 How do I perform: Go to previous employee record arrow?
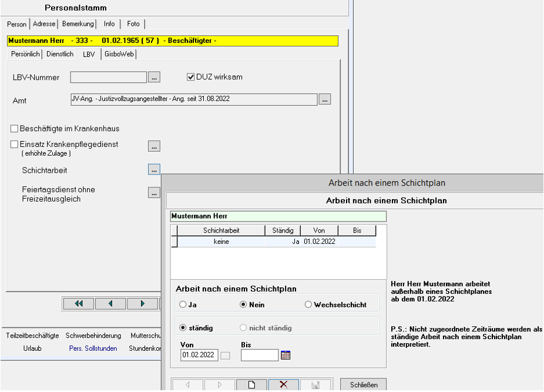(110, 304)
